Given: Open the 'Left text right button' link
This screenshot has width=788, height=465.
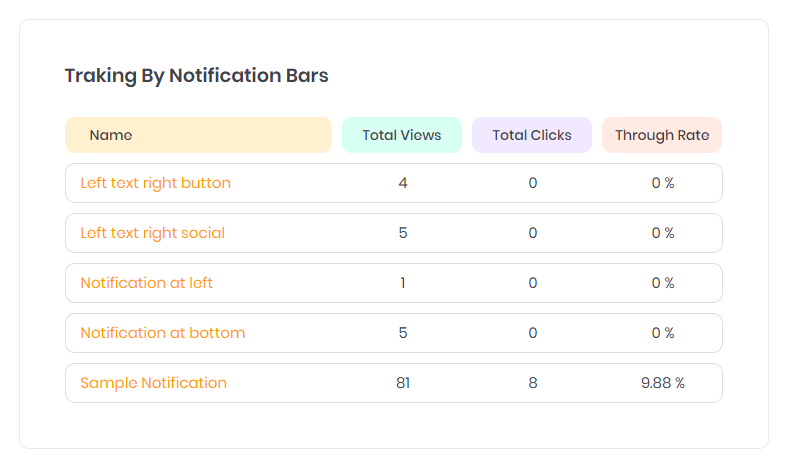Looking at the screenshot, I should [x=155, y=183].
